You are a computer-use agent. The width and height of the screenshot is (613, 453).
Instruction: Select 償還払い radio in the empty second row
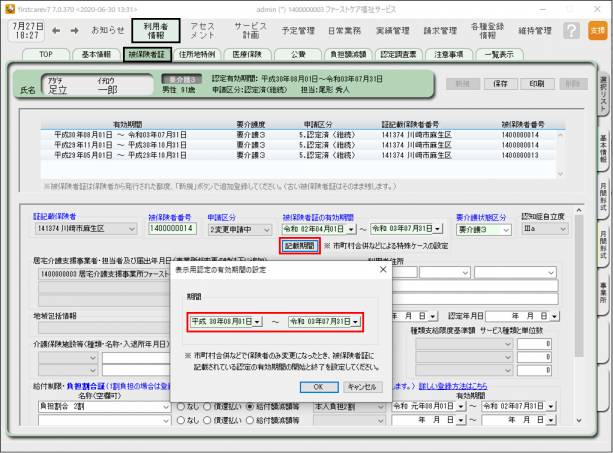coord(208,420)
